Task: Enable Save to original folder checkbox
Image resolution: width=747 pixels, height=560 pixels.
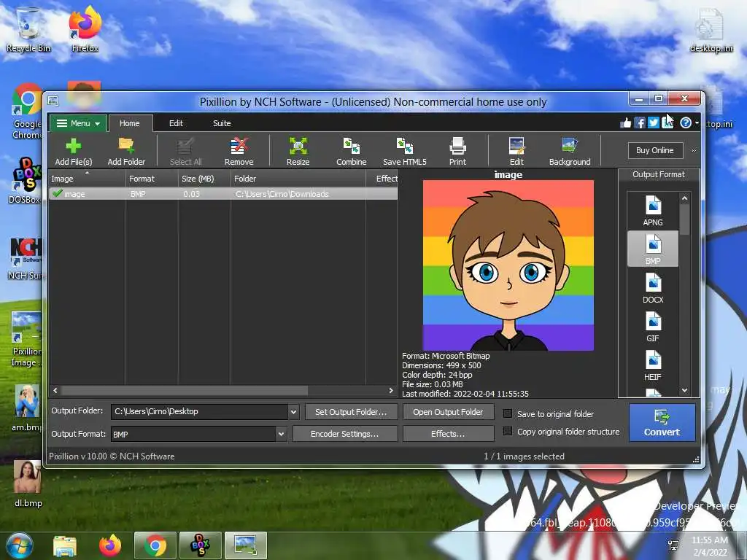Action: tap(508, 414)
